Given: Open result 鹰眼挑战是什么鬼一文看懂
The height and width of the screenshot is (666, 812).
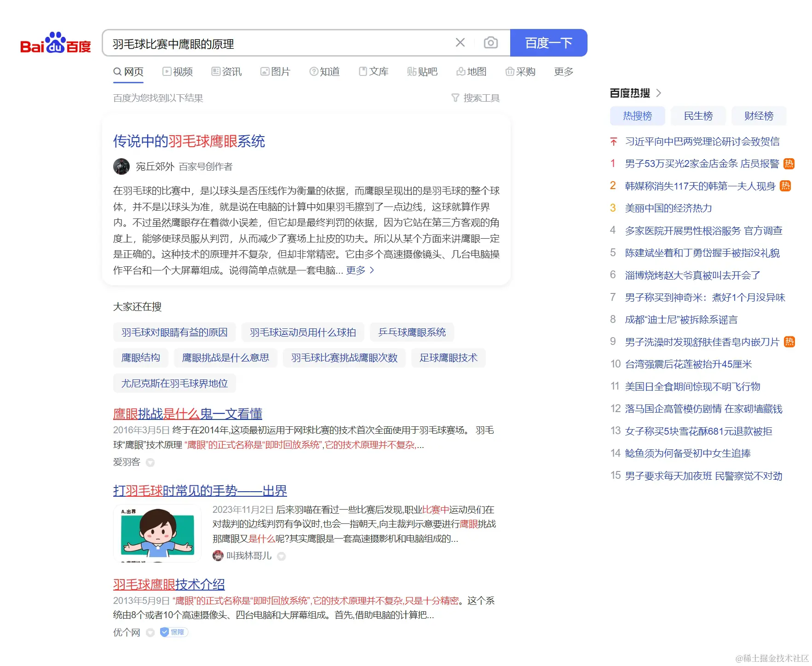Looking at the screenshot, I should 188,414.
